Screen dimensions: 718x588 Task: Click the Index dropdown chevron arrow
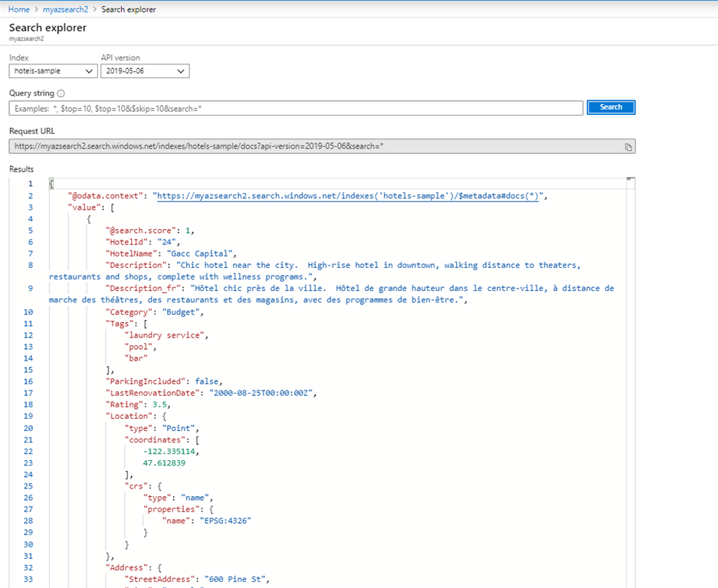[87, 70]
